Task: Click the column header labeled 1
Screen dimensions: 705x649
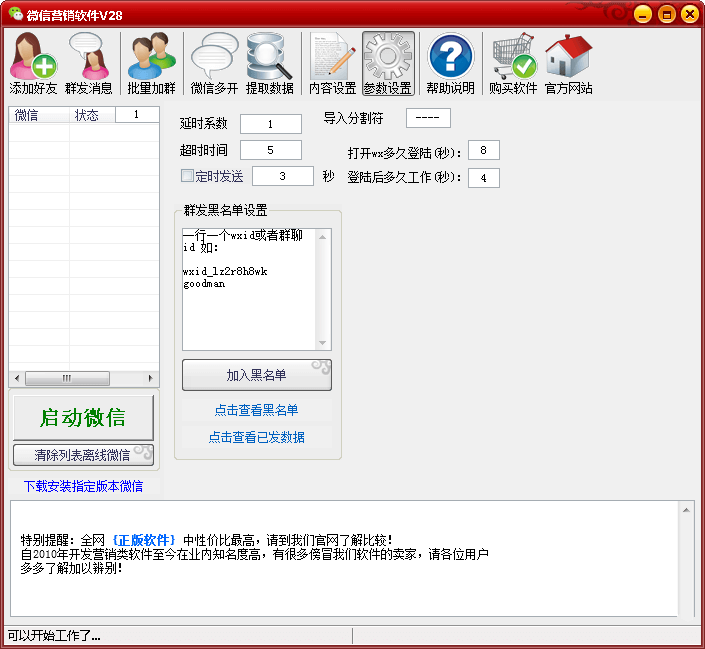Action: (x=137, y=115)
